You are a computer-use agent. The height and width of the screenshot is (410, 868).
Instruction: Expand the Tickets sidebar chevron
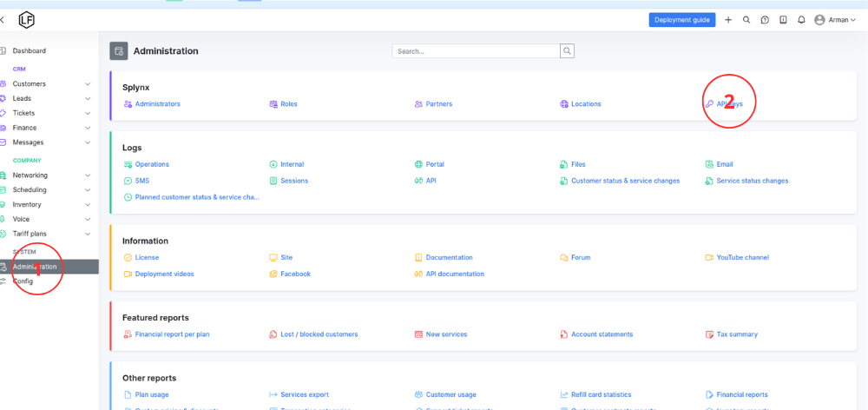click(x=88, y=113)
